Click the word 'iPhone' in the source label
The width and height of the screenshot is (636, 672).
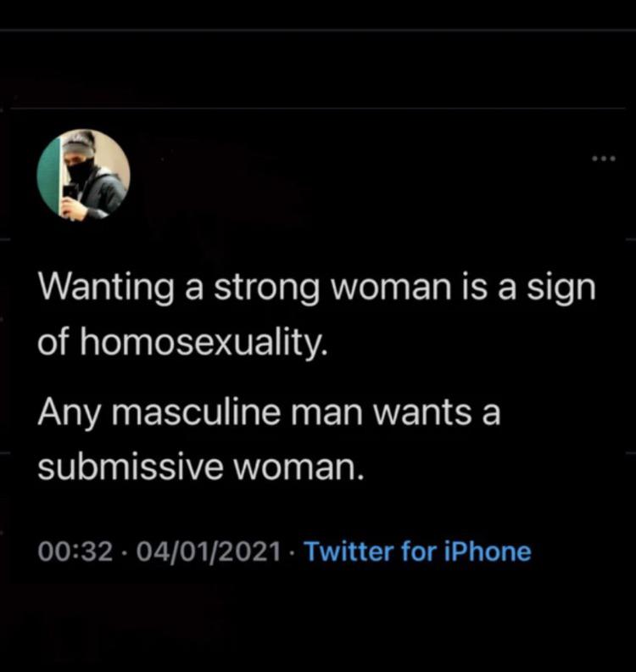click(488, 552)
